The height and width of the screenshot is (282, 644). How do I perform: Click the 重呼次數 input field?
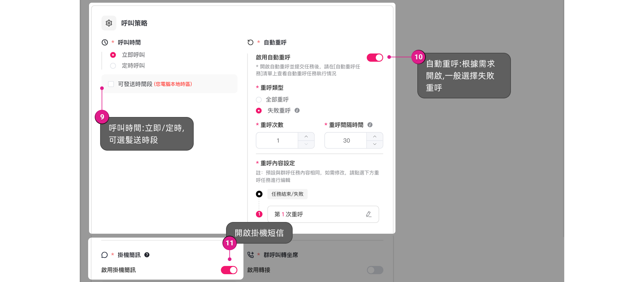[277, 140]
